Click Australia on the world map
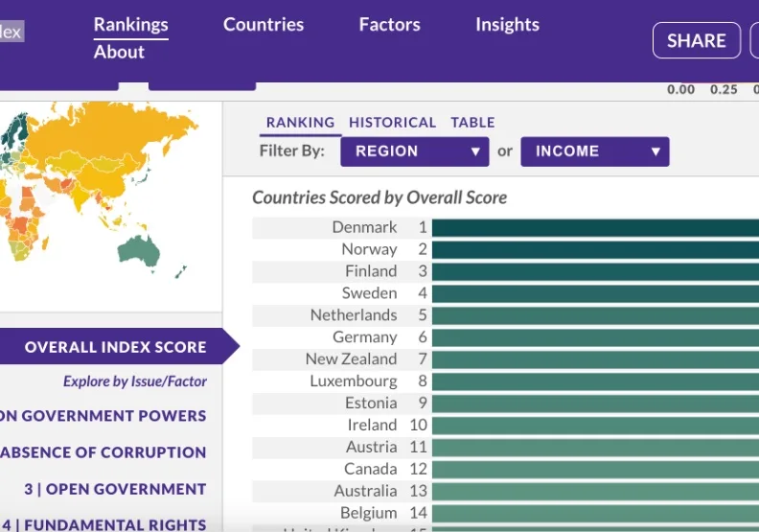This screenshot has width=759, height=532. pos(138,252)
